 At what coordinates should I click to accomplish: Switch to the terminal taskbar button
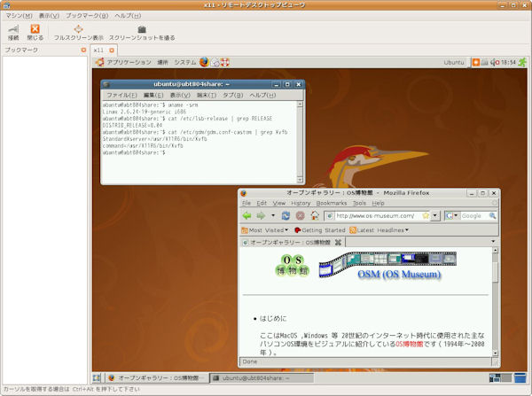coord(262,377)
